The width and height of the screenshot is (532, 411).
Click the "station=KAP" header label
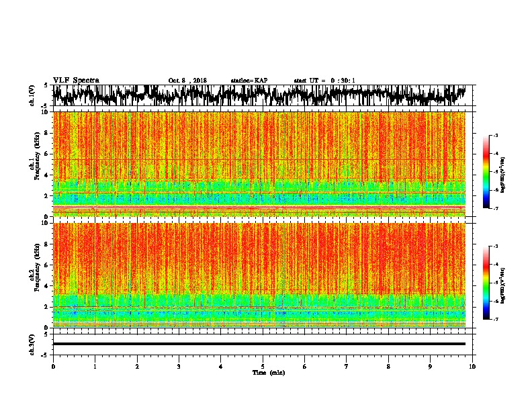[249, 81]
